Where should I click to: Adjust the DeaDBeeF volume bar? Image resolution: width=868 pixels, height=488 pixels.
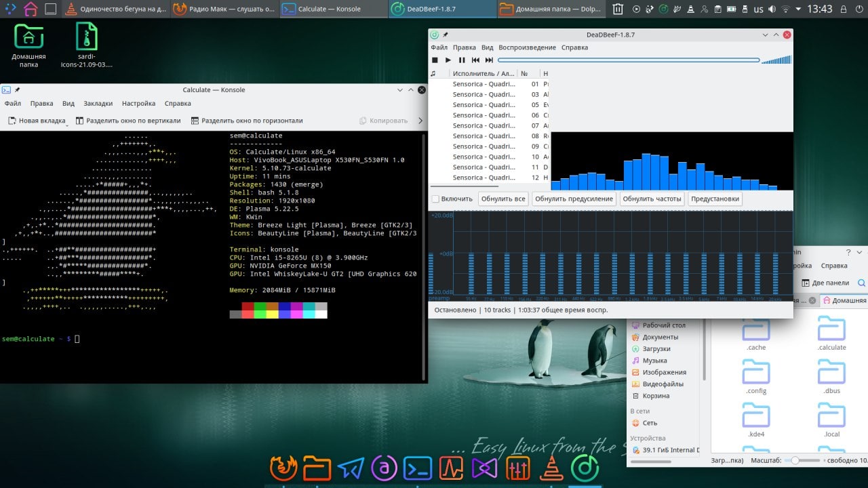click(x=776, y=60)
